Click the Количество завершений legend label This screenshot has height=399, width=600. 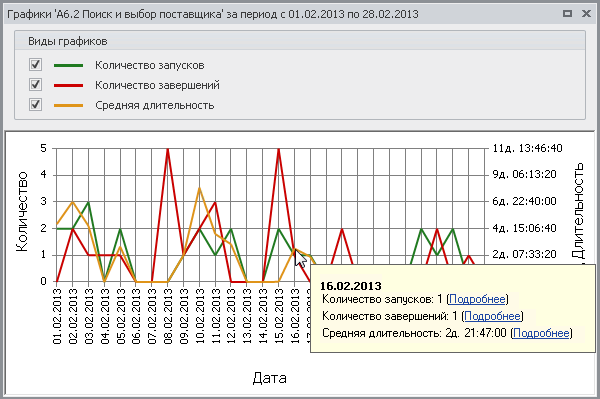point(157,85)
